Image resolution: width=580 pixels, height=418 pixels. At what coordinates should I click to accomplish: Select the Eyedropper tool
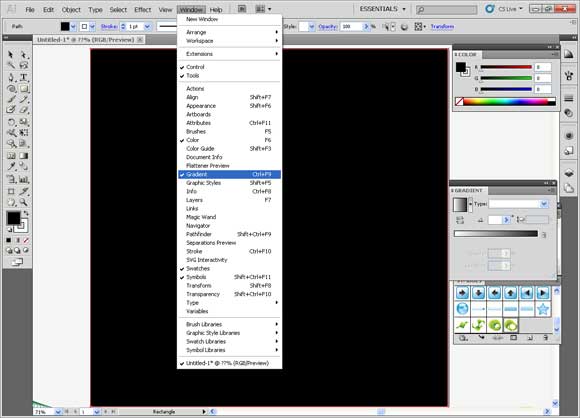coord(11,166)
